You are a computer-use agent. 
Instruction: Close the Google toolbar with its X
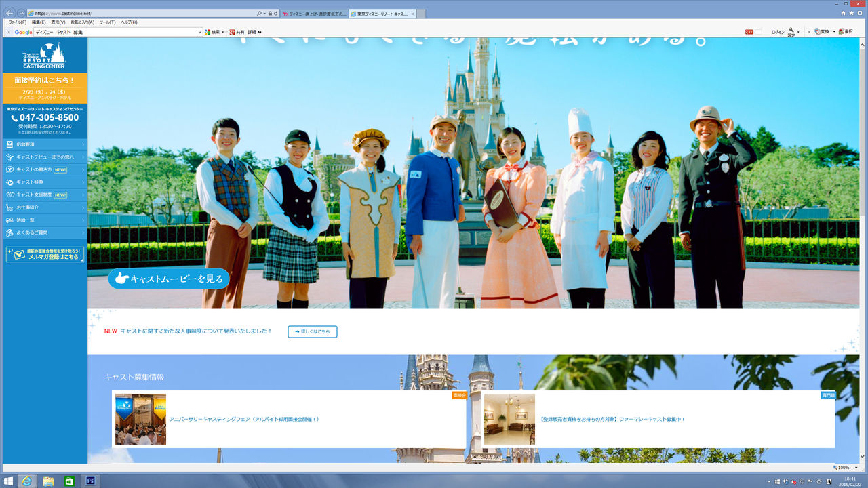tap(9, 32)
